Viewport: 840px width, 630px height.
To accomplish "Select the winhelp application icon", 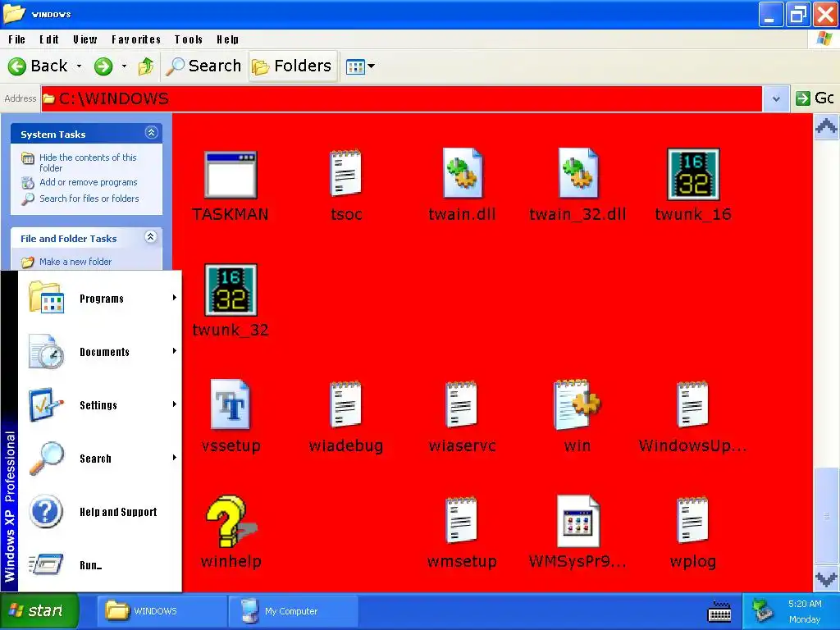I will (231, 521).
